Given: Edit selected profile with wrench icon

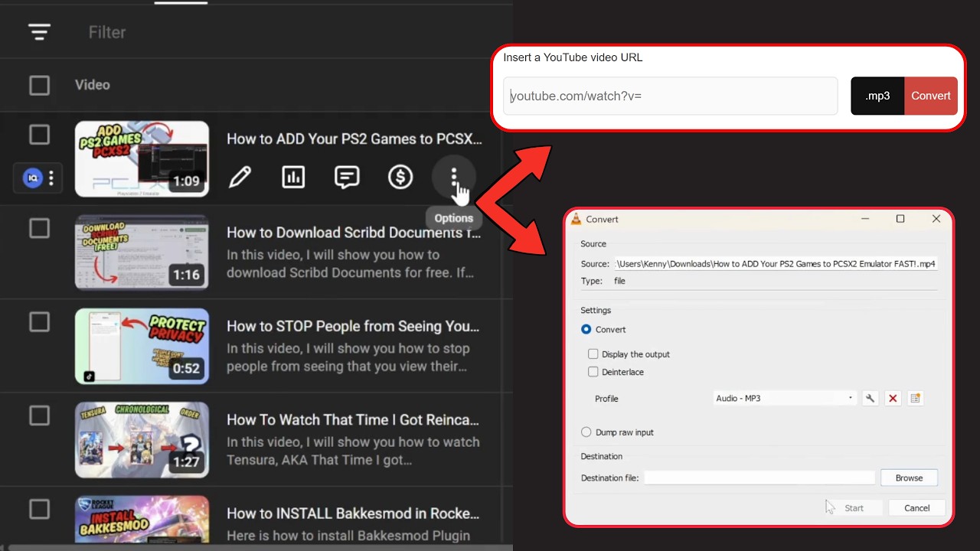Looking at the screenshot, I should tap(870, 398).
